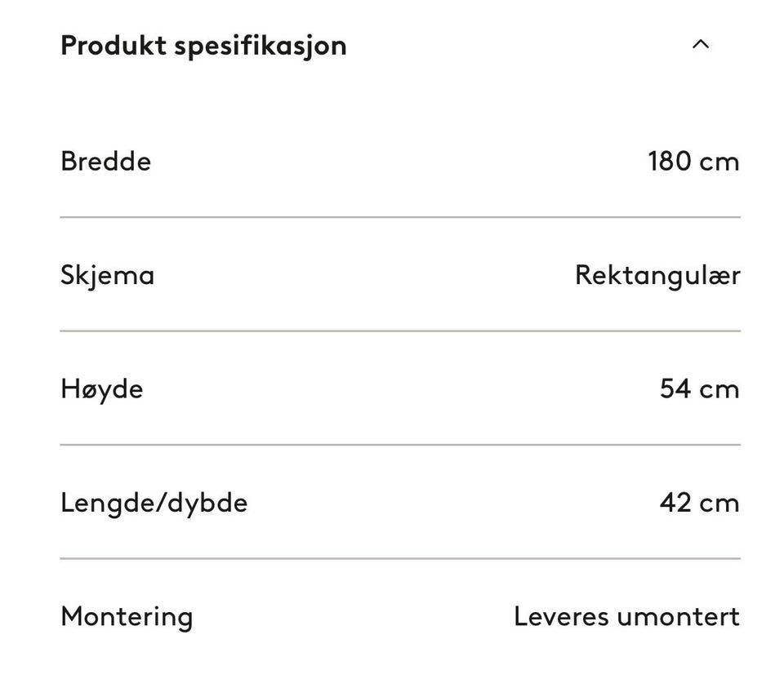Select the Skjema label
The height and width of the screenshot is (688, 784).
(107, 275)
